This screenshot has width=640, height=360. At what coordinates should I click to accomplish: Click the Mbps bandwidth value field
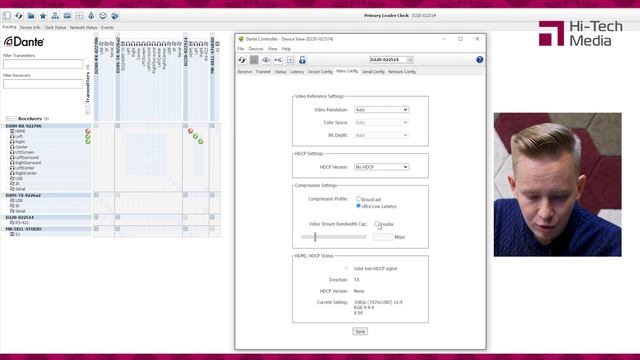383,237
